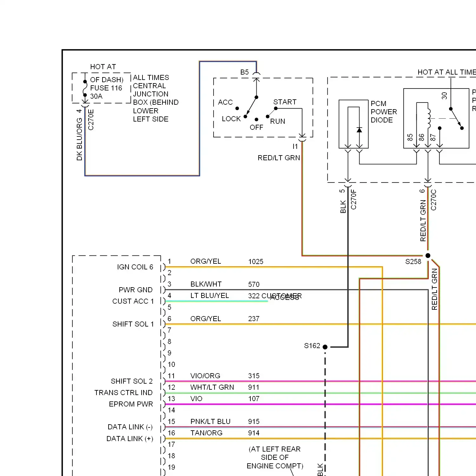Click the "IGN COIL 6" pin label
Image resolution: width=476 pixels, height=476 pixels.
(135, 267)
